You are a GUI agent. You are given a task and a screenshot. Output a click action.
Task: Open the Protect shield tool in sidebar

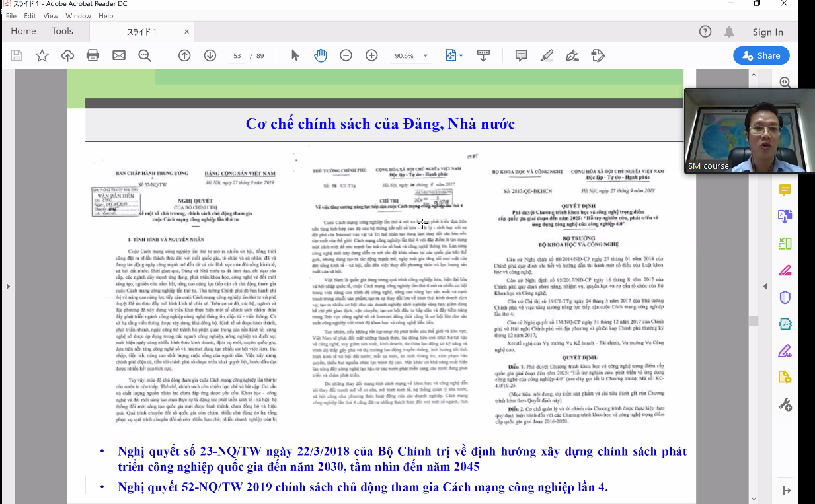coord(785,297)
